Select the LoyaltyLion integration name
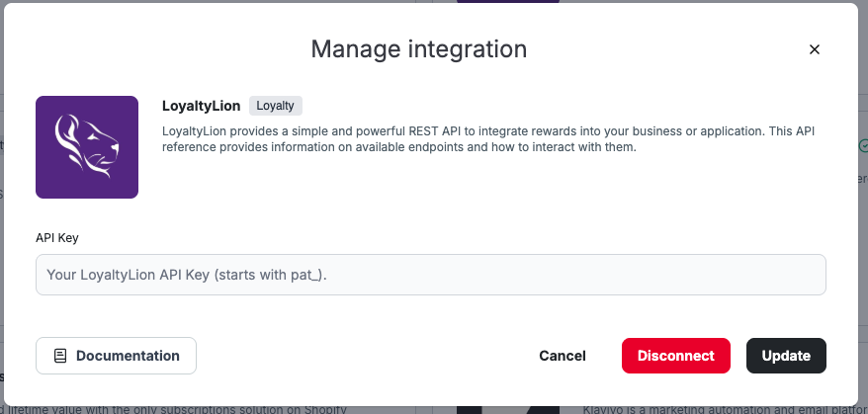 (x=202, y=106)
